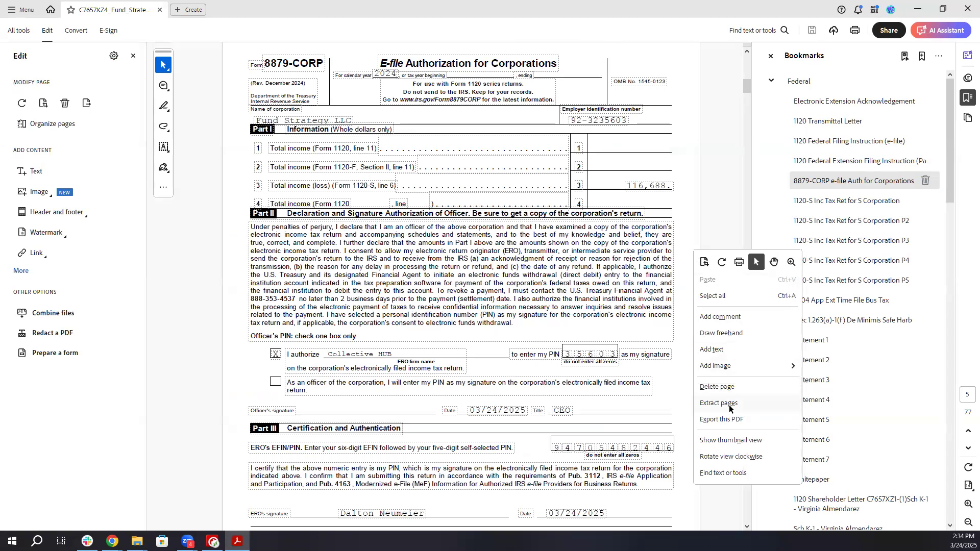Viewport: 980px width, 551px height.
Task: Click the Share button
Action: tap(889, 31)
